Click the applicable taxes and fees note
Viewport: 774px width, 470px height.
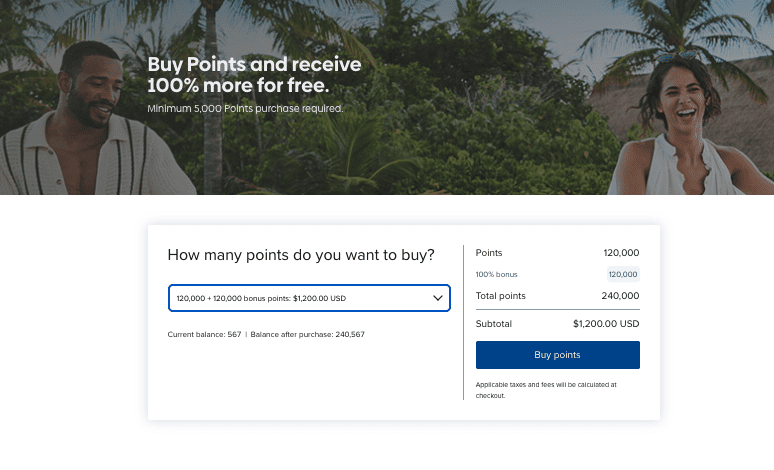tap(546, 389)
